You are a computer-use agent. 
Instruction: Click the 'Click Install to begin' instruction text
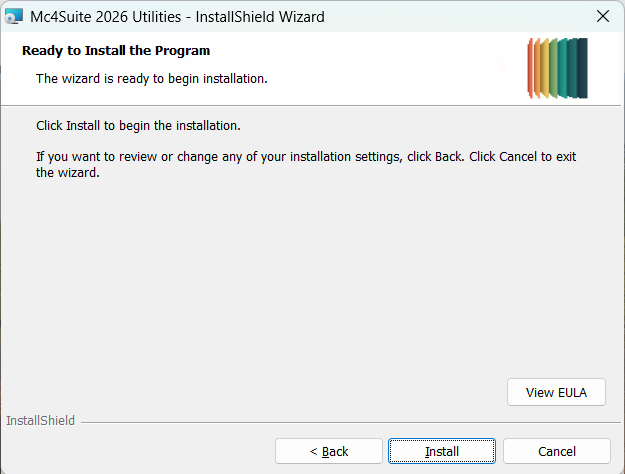click(x=138, y=127)
